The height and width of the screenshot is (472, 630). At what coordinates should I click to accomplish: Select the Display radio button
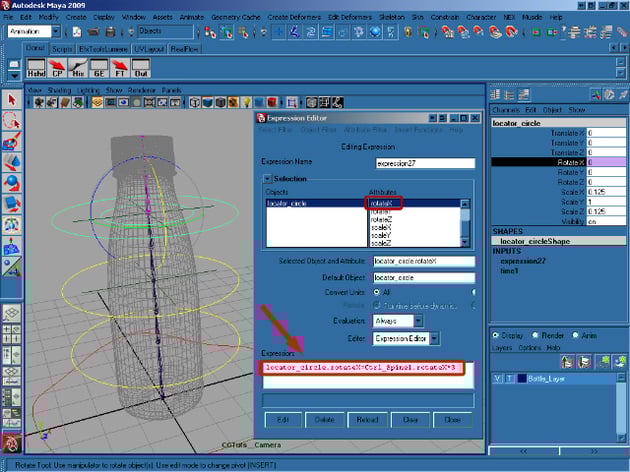(497, 335)
